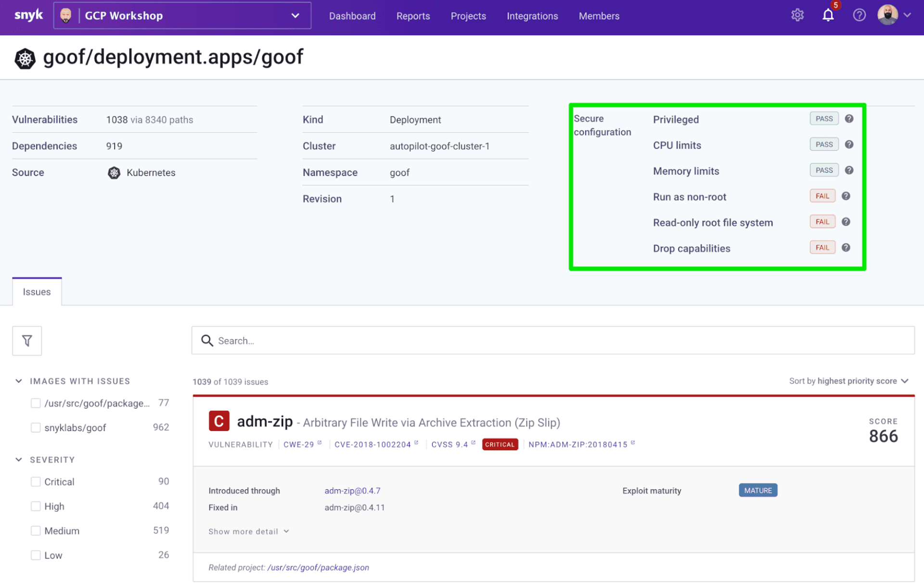Open the related project /usr/src/goof/package.json link
The width and height of the screenshot is (924, 583).
coord(318,568)
